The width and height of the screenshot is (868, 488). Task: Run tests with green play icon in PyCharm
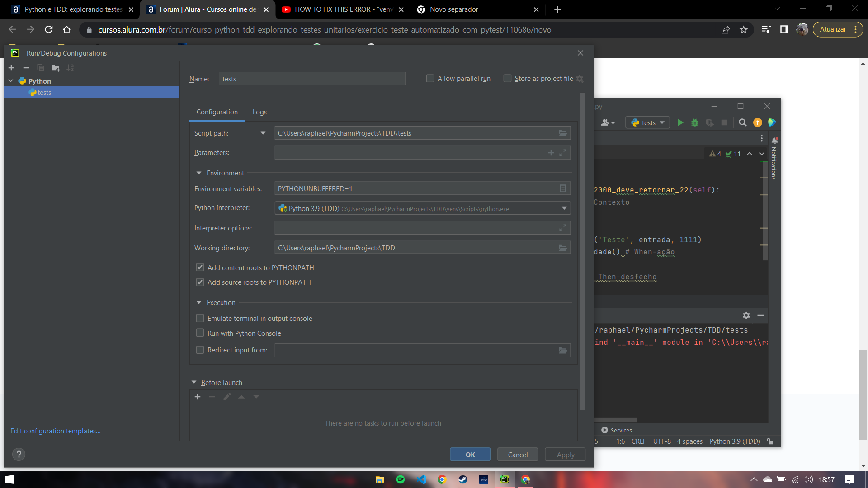[680, 122]
